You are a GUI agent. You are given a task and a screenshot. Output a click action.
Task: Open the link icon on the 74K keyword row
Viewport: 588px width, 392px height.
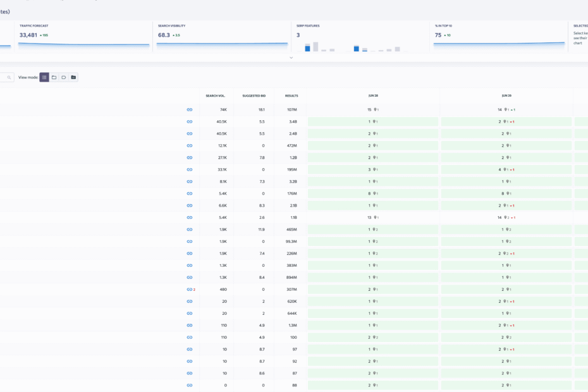(189, 109)
